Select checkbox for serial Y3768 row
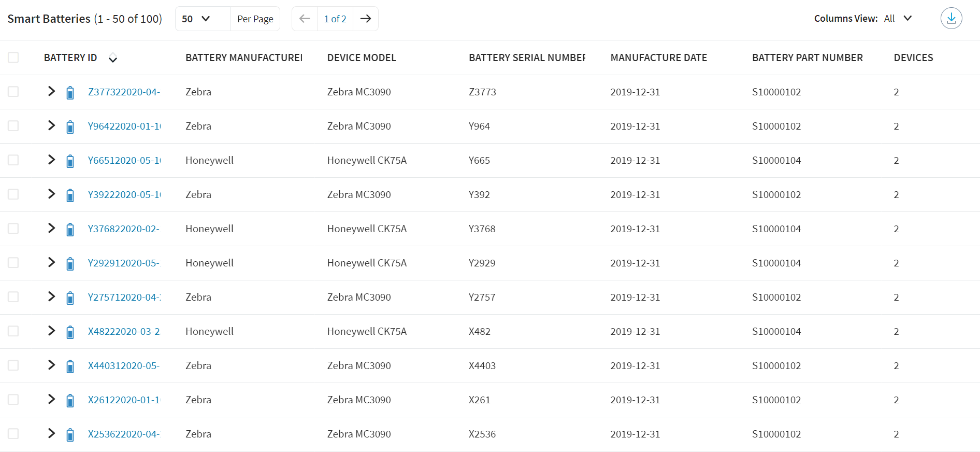 pos(13,229)
